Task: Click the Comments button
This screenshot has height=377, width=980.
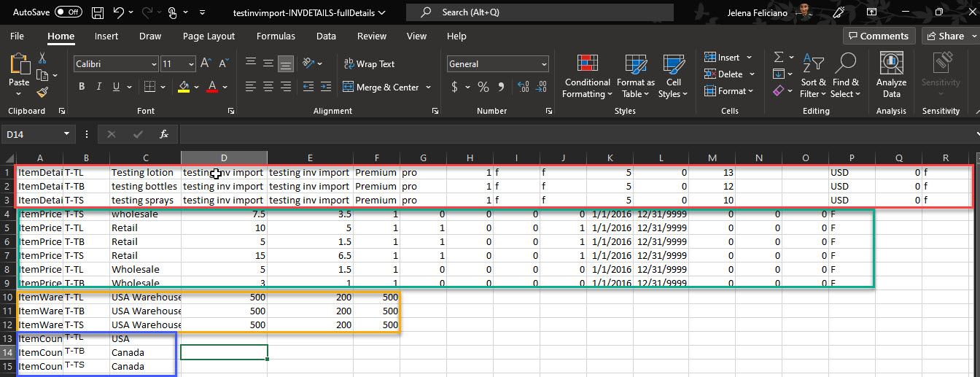Action: tap(879, 36)
